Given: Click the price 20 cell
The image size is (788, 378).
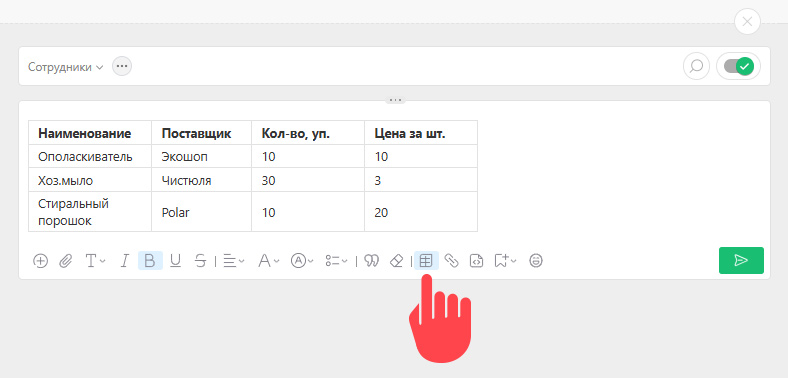Looking at the screenshot, I should click(x=421, y=212).
